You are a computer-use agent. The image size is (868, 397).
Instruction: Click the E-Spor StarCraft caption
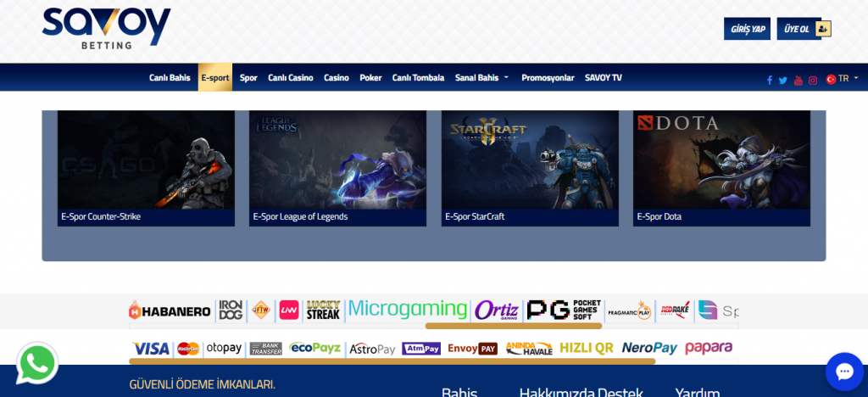click(x=475, y=216)
